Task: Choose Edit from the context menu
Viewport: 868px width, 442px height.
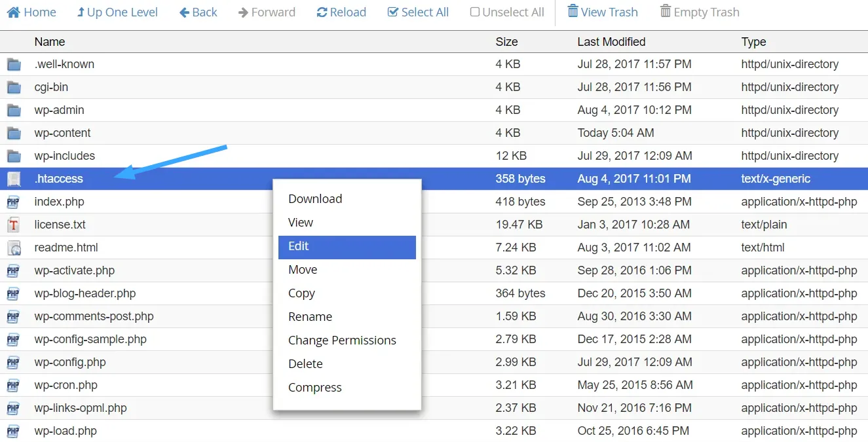Action: (298, 246)
